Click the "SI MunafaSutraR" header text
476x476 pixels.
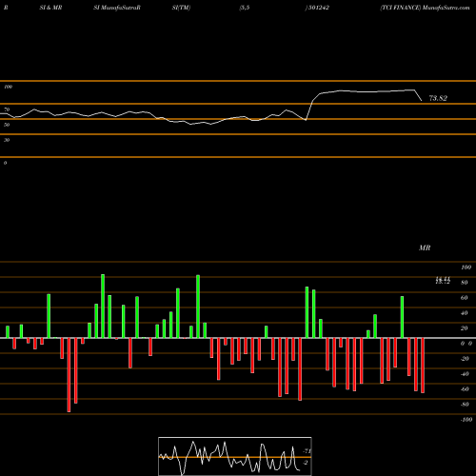coord(117,8)
